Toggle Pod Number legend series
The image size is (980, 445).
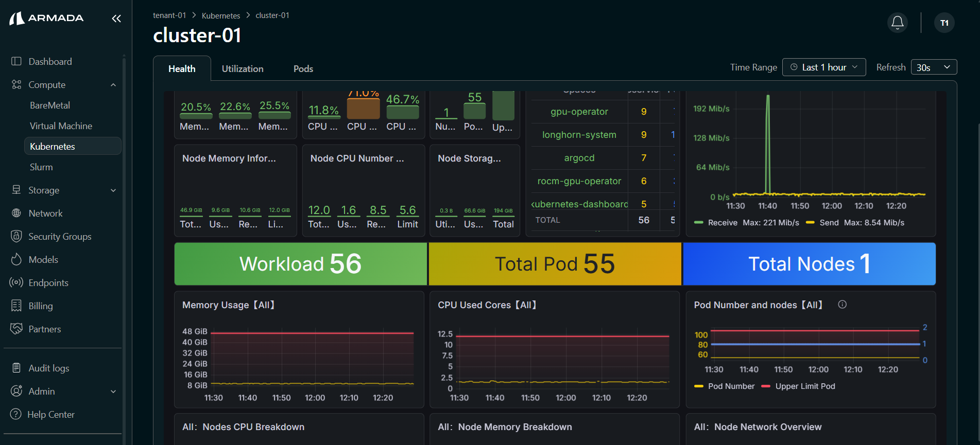tap(731, 386)
